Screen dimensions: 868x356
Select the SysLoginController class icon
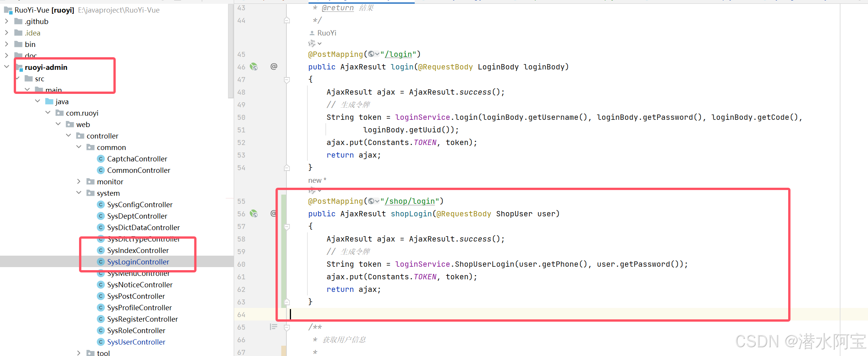(100, 262)
